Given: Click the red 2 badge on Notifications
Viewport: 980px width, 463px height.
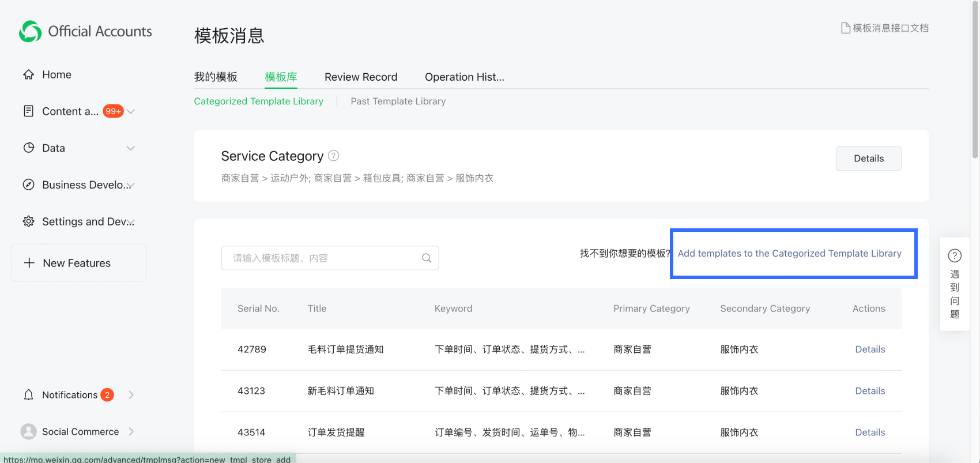Looking at the screenshot, I should coord(107,395).
